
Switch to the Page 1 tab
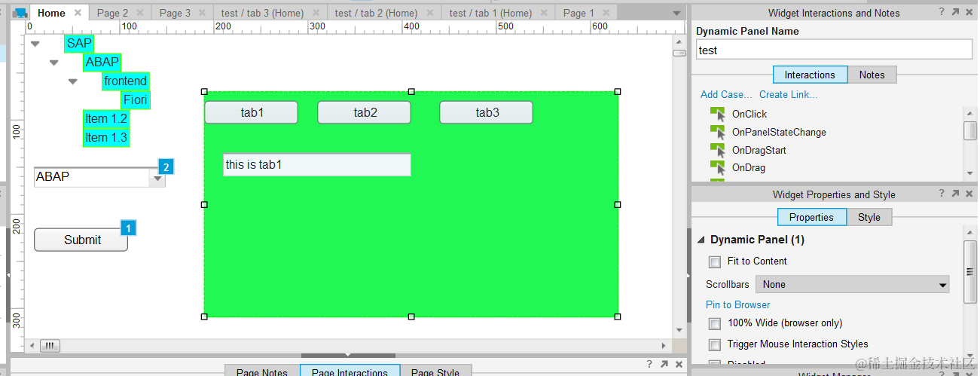(579, 13)
